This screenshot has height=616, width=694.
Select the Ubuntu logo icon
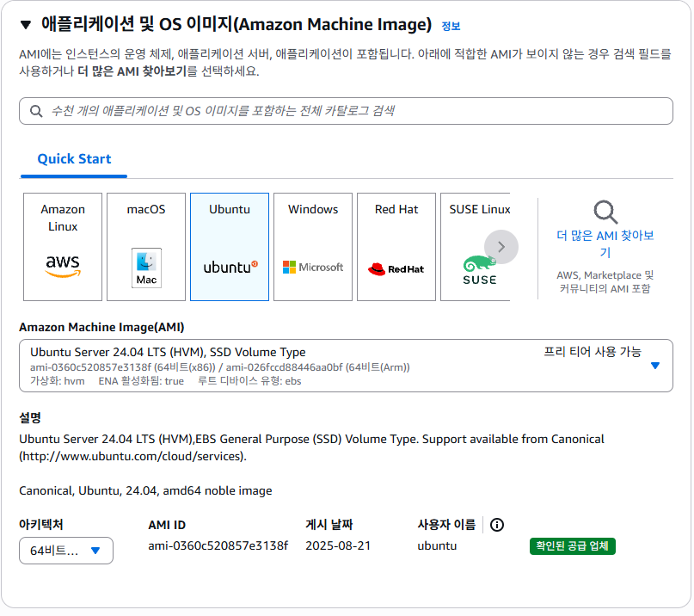(x=229, y=267)
